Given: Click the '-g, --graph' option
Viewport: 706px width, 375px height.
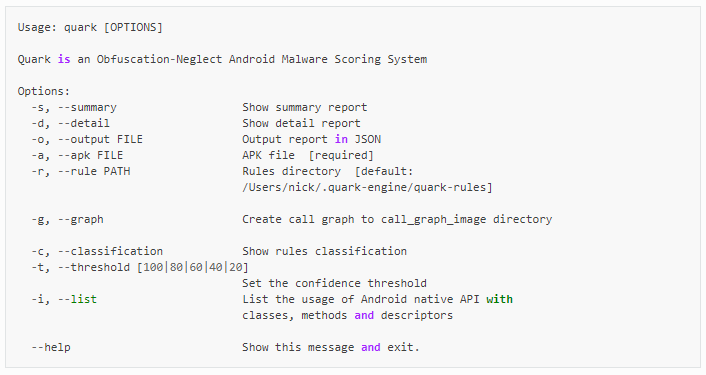Looking at the screenshot, I should (x=67, y=220).
